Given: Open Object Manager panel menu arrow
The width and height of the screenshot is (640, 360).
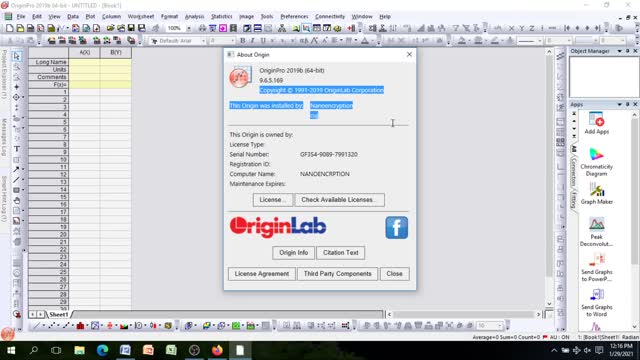Looking at the screenshot, I should (620, 51).
